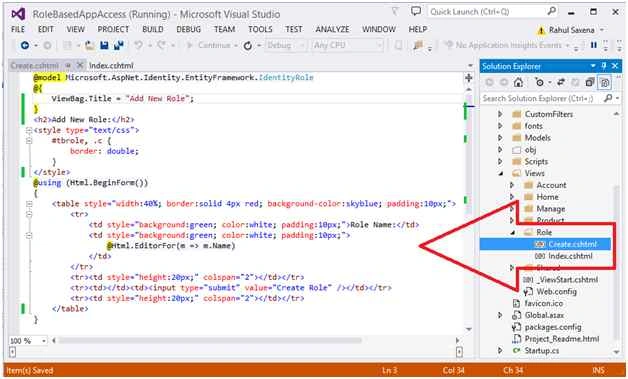
Task: Click the Pending Changes Filter icon
Action: click(539, 83)
